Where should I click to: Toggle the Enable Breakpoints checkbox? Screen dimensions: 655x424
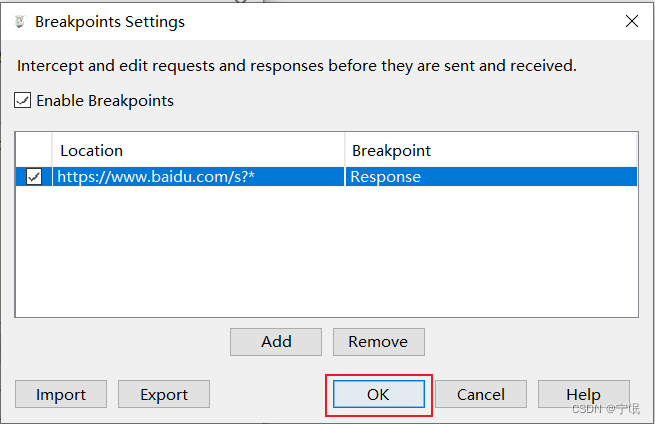(x=23, y=100)
